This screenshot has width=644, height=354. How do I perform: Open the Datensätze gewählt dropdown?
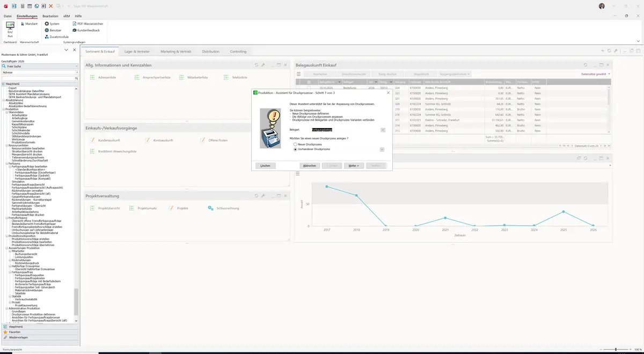coord(596,74)
